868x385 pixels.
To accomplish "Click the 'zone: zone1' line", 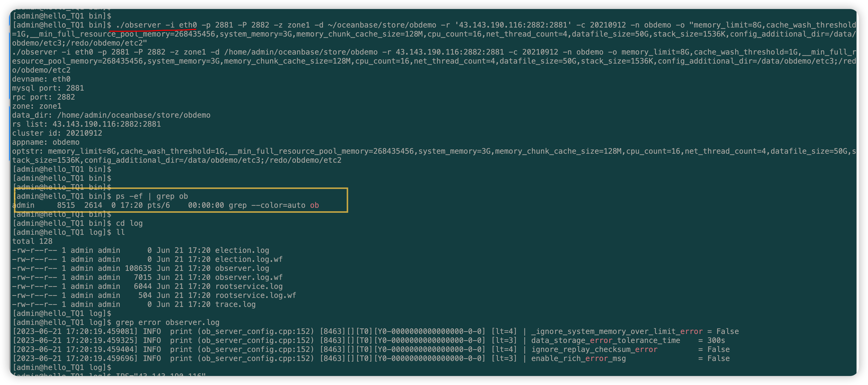I will 37,106.
